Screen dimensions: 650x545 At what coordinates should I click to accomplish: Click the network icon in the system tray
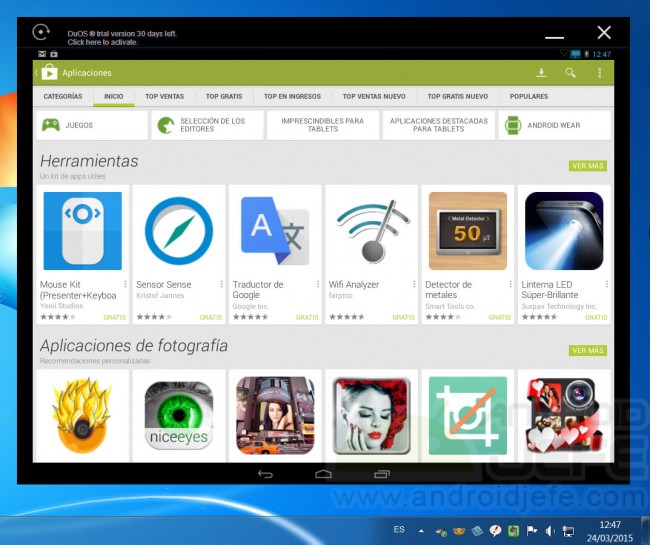tap(568, 531)
